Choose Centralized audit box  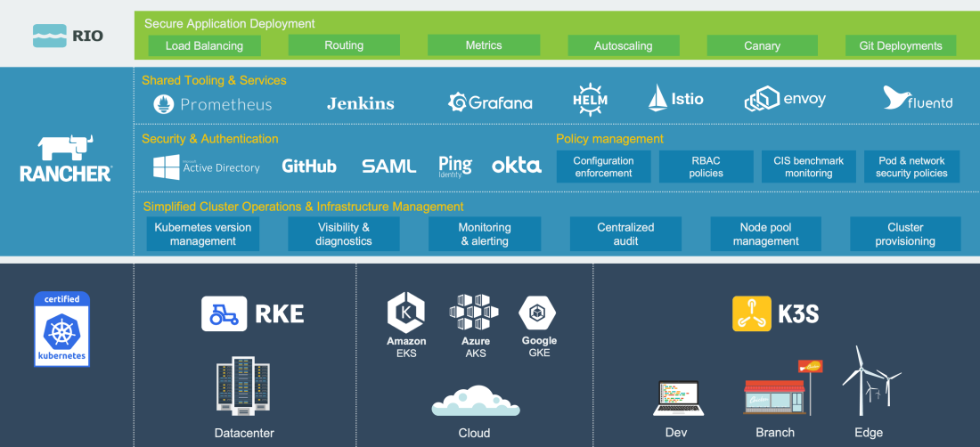625,234
